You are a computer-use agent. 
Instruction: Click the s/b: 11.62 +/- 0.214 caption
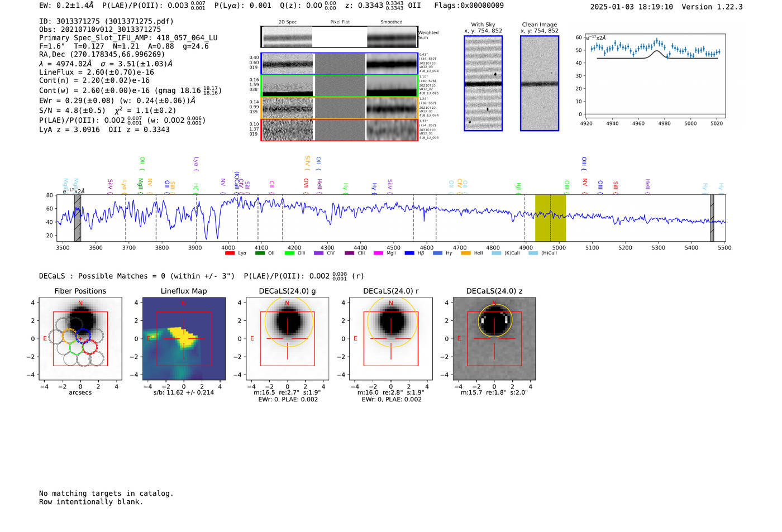point(184,392)
